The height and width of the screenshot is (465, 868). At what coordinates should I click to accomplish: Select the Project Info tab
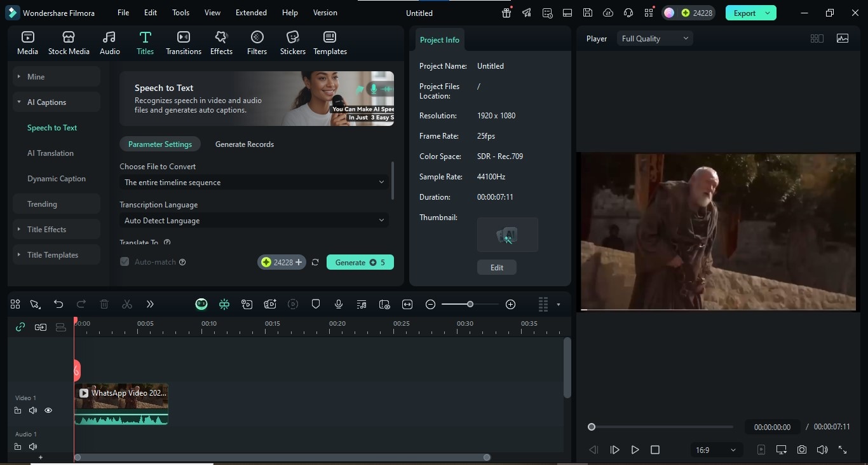tap(439, 40)
